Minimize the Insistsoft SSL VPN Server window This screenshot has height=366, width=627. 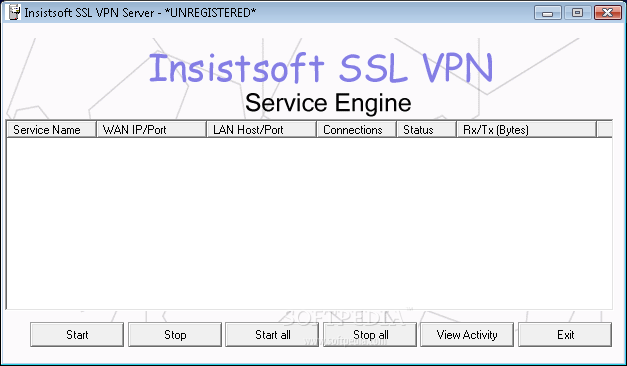(548, 13)
